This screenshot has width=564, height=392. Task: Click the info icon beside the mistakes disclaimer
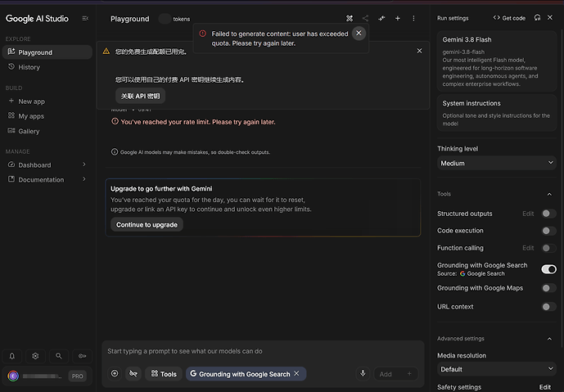click(115, 151)
